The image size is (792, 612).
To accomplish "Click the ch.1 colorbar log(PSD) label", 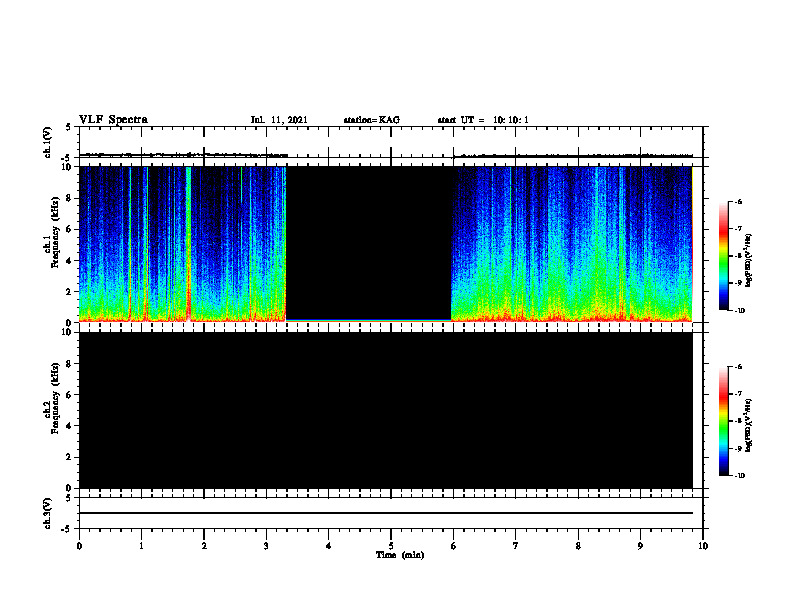I will coord(749,260).
